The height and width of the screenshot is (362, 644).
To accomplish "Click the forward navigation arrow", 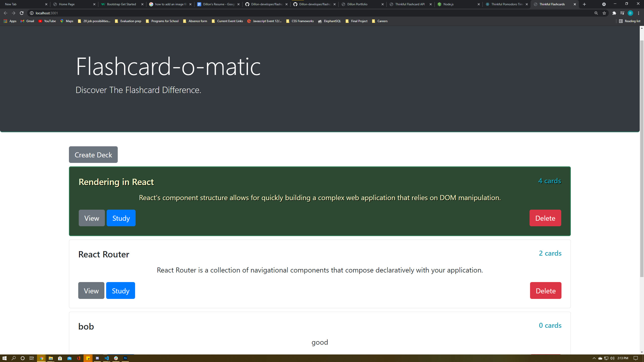I will (x=13, y=13).
